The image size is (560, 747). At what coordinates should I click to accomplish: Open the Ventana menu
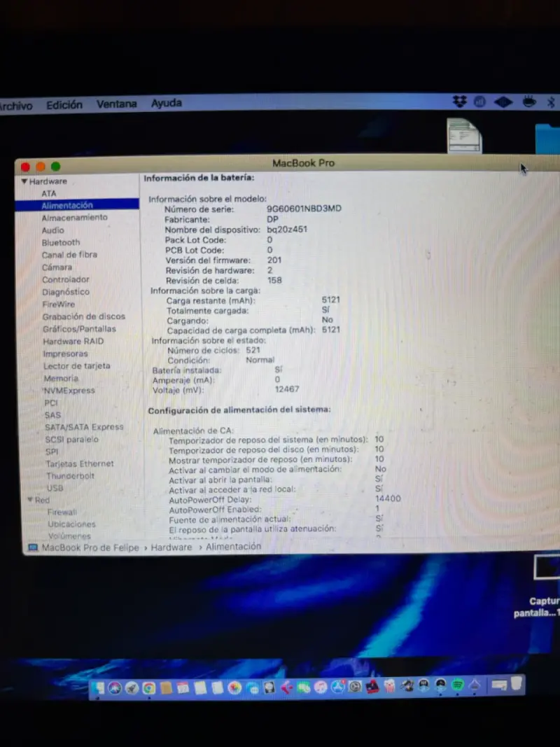point(117,104)
